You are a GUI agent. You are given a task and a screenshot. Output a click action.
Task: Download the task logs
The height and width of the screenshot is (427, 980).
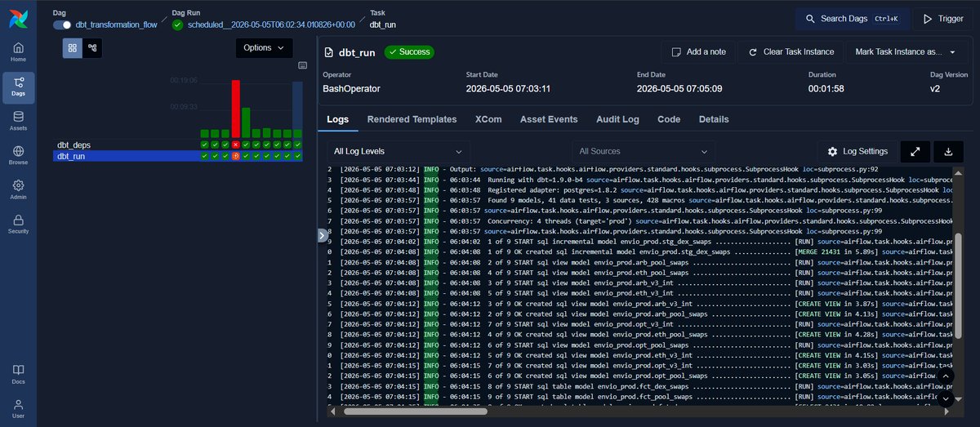(948, 152)
